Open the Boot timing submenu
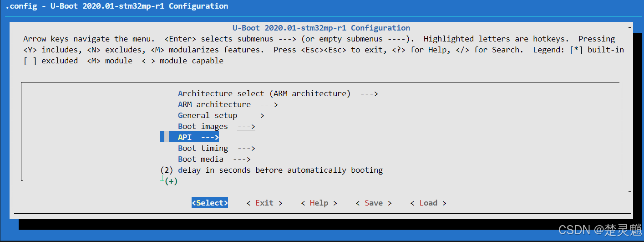This screenshot has width=644, height=242. click(217, 148)
